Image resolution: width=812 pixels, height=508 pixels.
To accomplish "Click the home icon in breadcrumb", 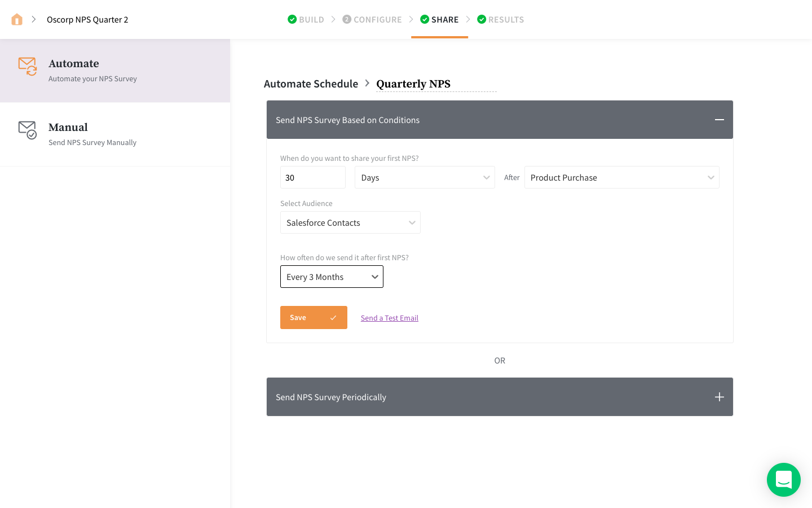I will (17, 20).
